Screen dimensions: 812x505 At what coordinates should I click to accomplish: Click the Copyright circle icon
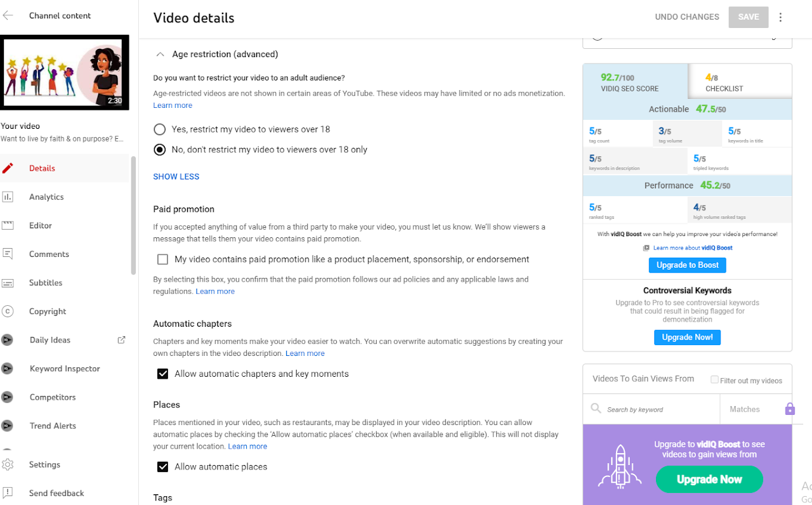coord(8,312)
